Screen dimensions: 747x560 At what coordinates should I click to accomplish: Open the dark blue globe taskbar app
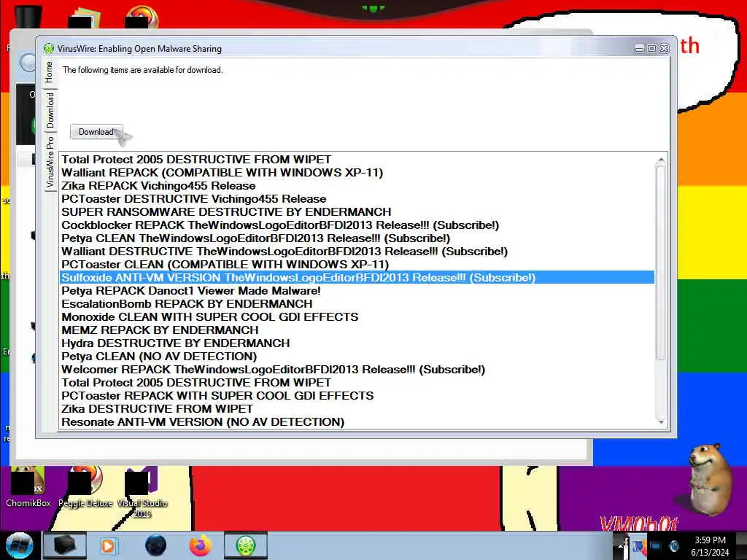coord(156,545)
